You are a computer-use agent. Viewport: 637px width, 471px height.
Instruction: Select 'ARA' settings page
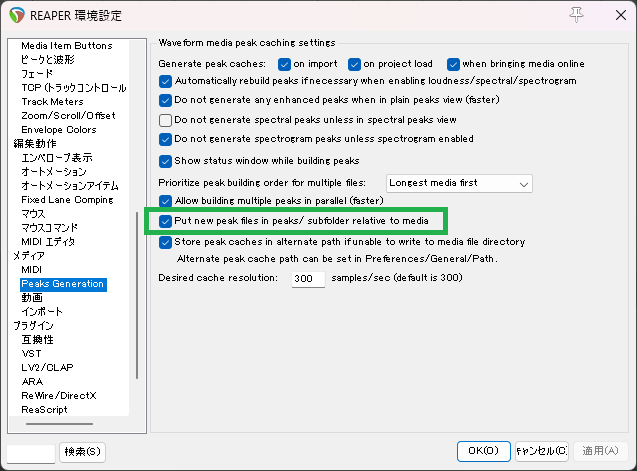(32, 382)
